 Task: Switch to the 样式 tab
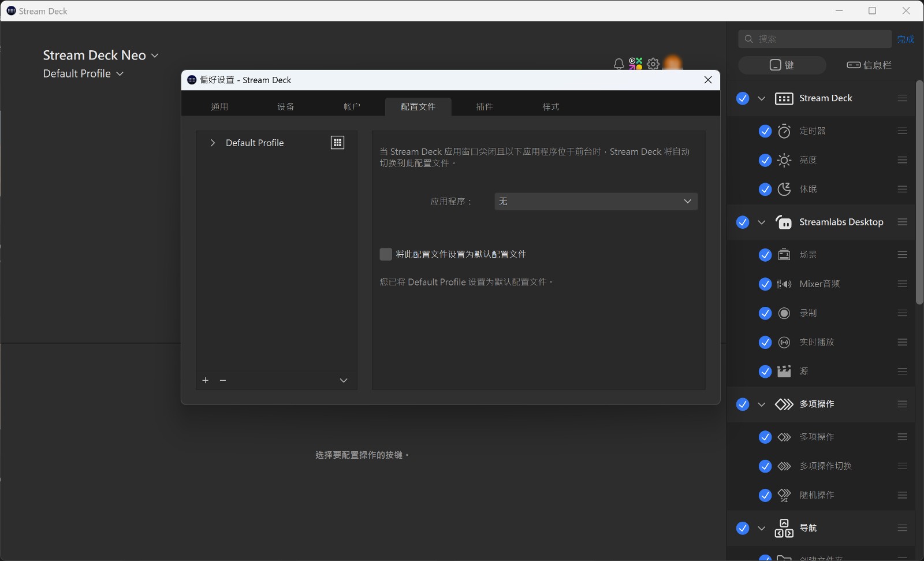pos(551,107)
